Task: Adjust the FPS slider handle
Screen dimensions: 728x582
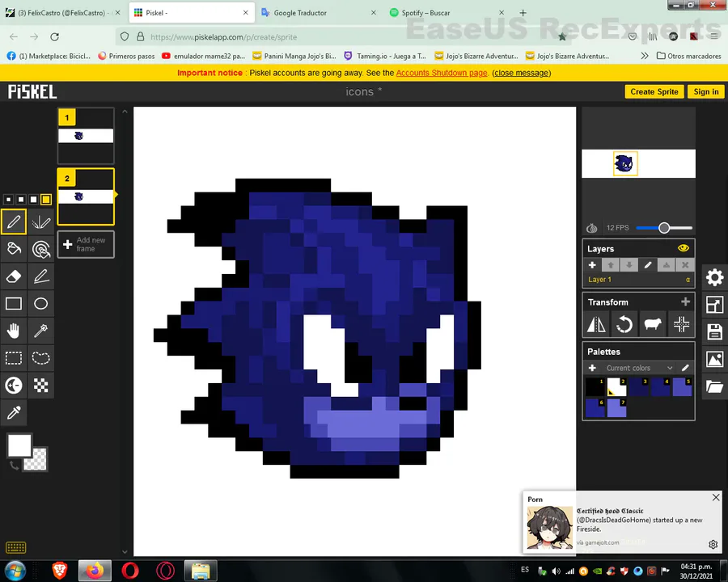Action: (x=664, y=228)
